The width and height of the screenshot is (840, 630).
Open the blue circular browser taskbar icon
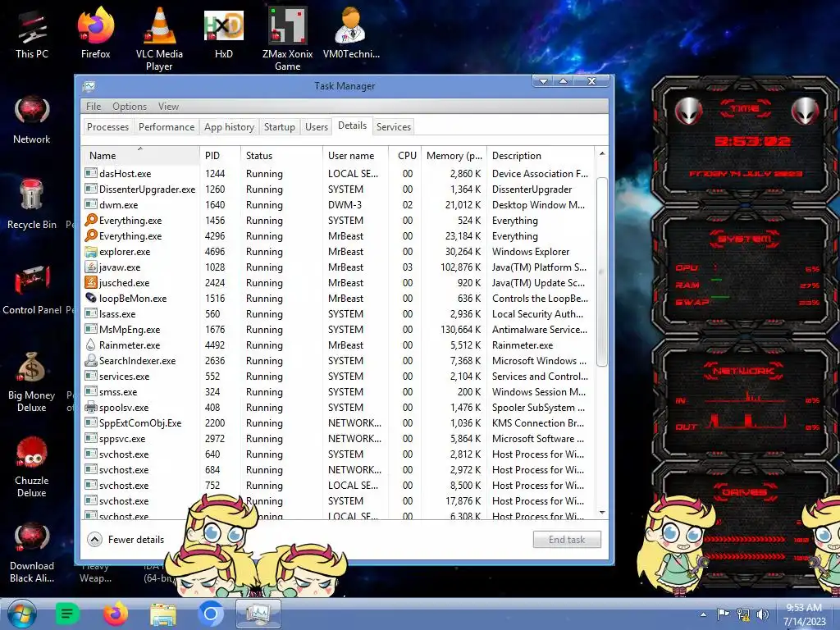[211, 614]
